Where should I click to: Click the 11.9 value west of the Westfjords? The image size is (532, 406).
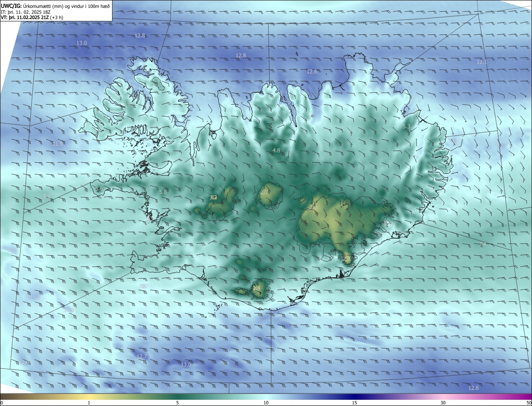coord(57,144)
